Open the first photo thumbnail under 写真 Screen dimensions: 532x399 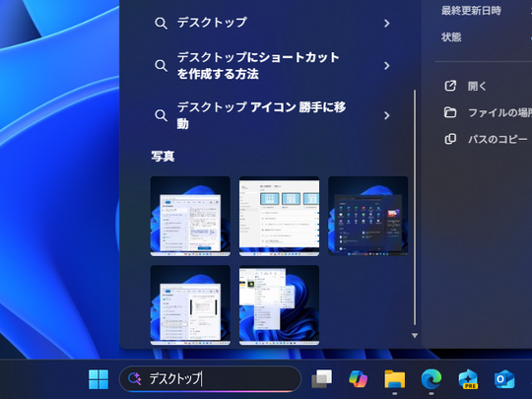click(x=190, y=216)
